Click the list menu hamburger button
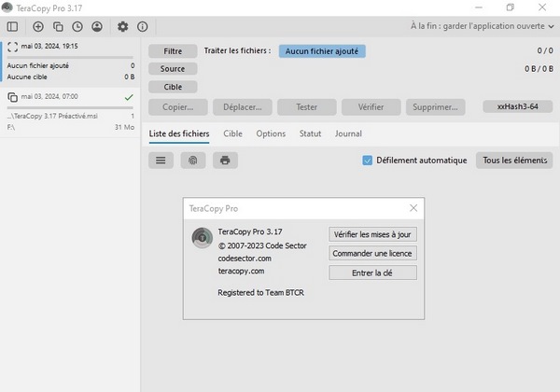 pos(161,161)
